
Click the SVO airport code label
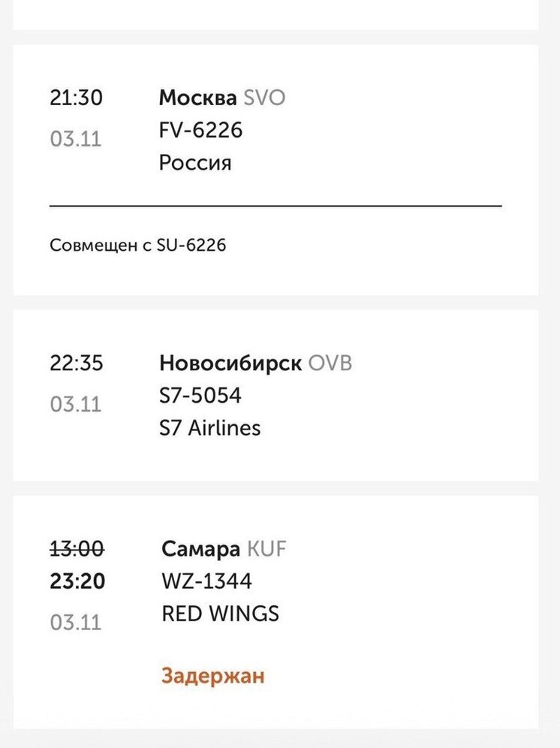(264, 98)
